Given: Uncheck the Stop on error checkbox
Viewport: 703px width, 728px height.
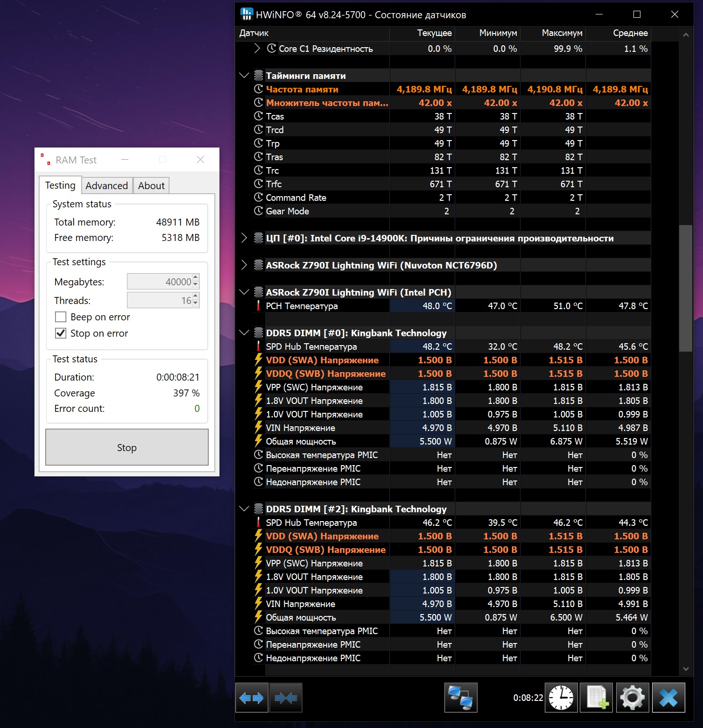Looking at the screenshot, I should 61,333.
